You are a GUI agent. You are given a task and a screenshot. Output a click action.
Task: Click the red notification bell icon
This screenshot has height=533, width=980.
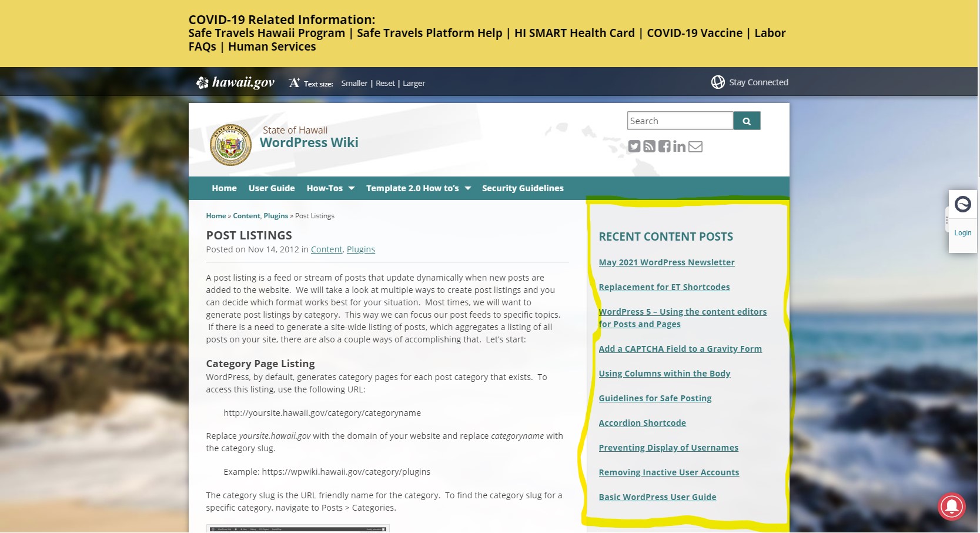point(951,506)
